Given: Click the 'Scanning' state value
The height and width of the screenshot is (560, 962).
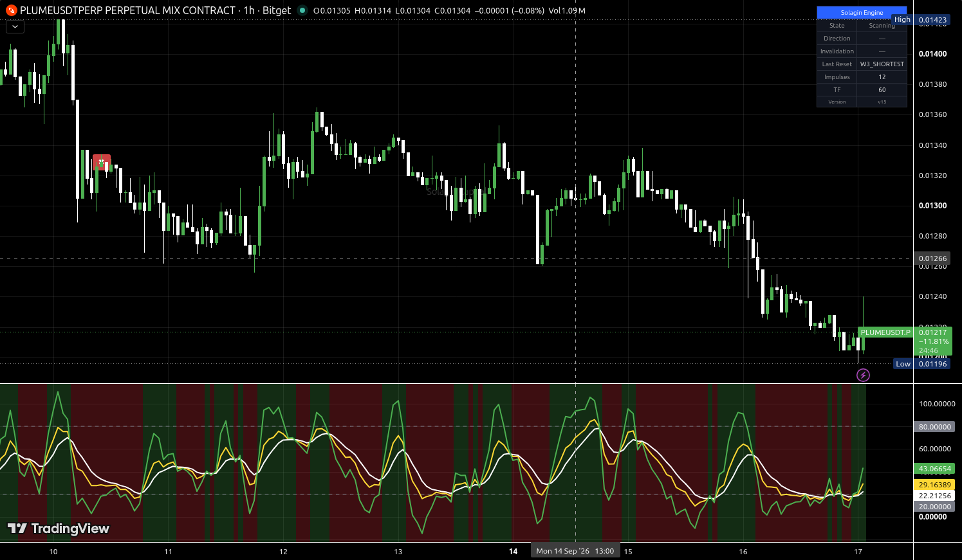Looking at the screenshot, I should pyautogui.click(x=882, y=25).
